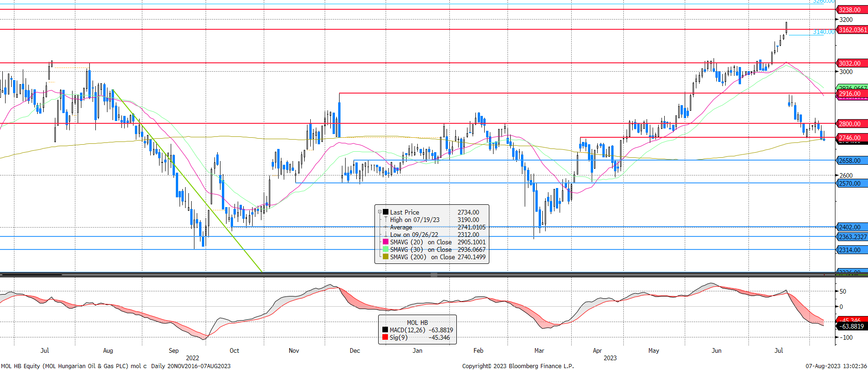Click the -63.8819 MACD value tag
868x370 pixels.
[852, 326]
